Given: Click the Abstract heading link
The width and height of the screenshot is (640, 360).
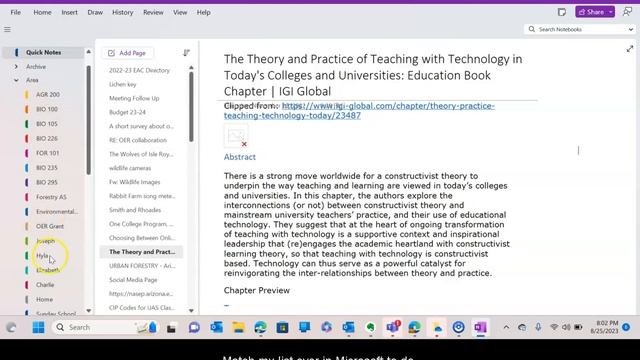Looking at the screenshot, I should coord(240,157).
